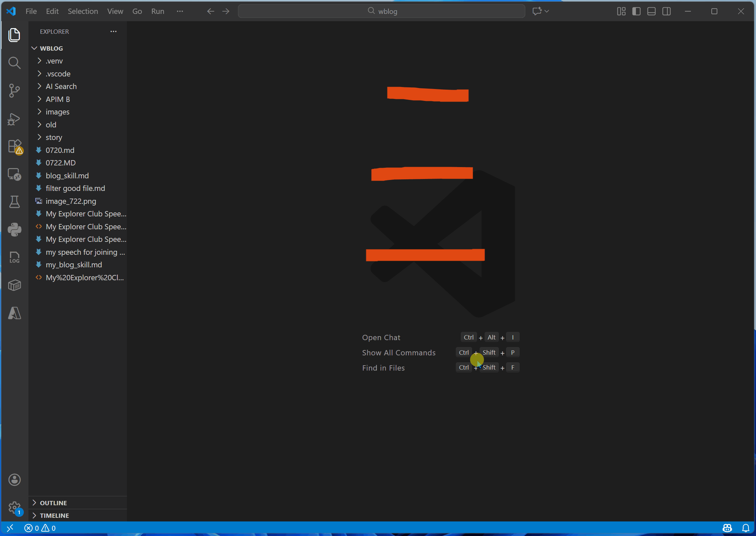Expand the .vscode folder
This screenshot has width=756, height=536.
78,74
